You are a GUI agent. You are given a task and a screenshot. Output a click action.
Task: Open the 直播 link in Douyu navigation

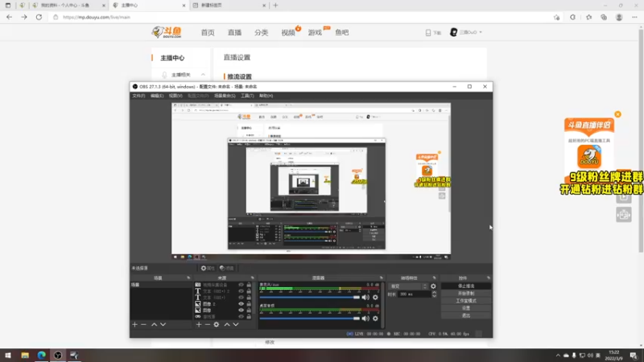234,32
